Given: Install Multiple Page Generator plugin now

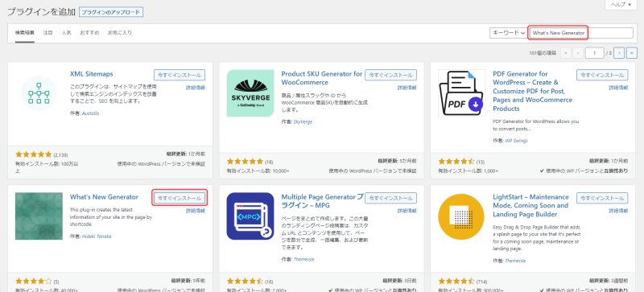Looking at the screenshot, I should click(x=390, y=198).
